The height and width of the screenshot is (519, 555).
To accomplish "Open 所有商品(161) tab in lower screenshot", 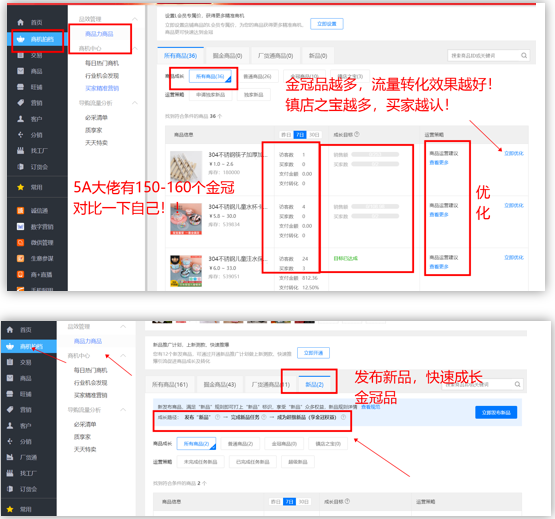I will [x=170, y=384].
